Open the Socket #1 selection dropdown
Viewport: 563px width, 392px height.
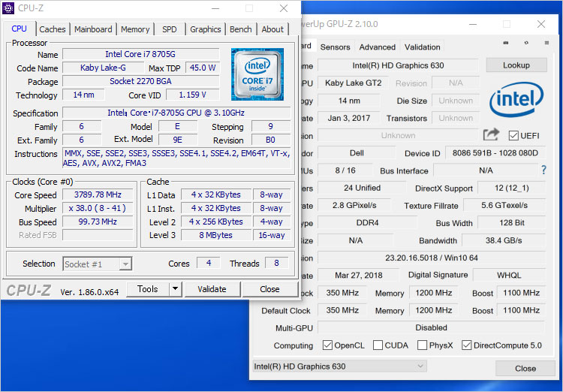coord(98,264)
